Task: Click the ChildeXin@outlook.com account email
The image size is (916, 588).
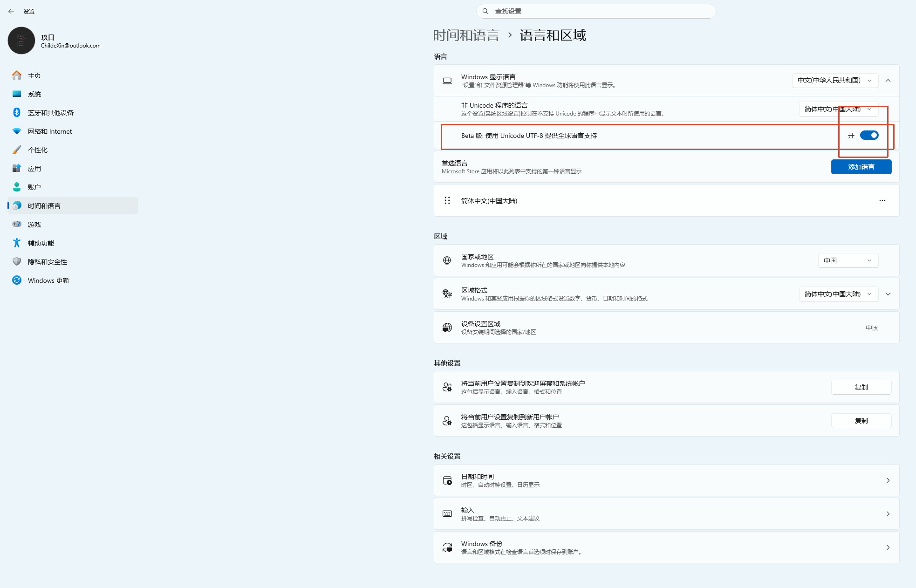Action: 71,46
